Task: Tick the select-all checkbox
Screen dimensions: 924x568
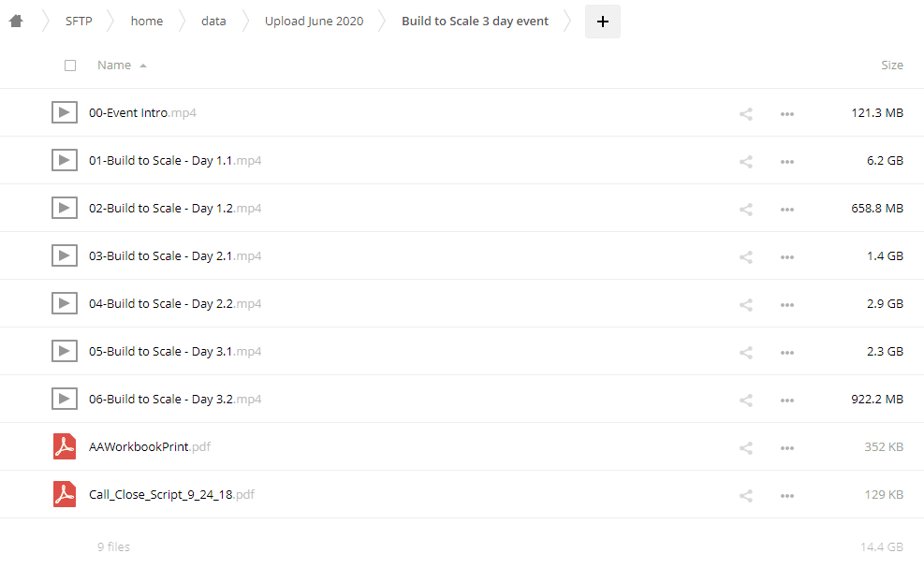Action: [70, 66]
